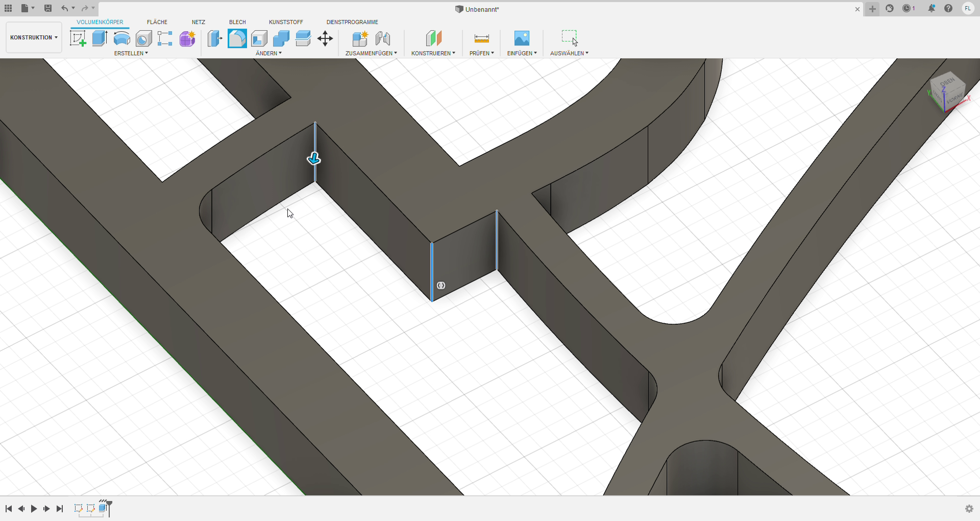980x521 pixels.
Task: Switch to the BLECH tab
Action: click(237, 22)
